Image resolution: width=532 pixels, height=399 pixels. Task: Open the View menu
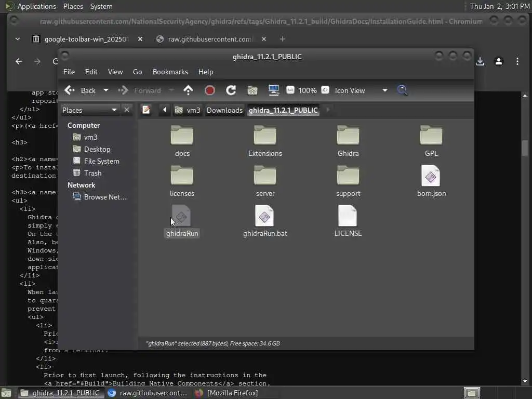pyautogui.click(x=115, y=72)
